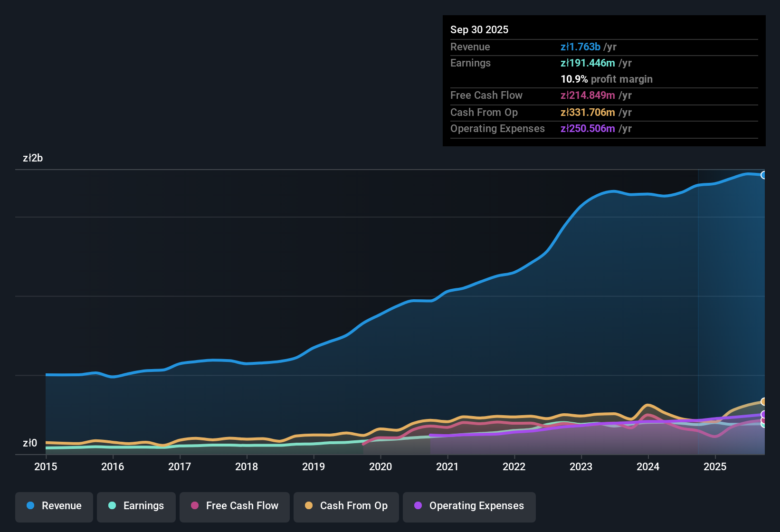Click the 2020 label on the time axis

tap(380, 467)
